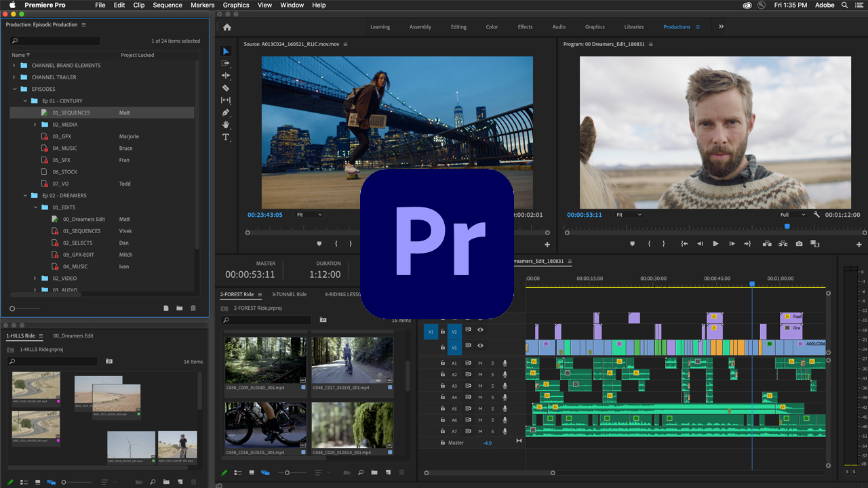Click Go to Out in Program monitor
This screenshot has width=868, height=488.
[747, 244]
